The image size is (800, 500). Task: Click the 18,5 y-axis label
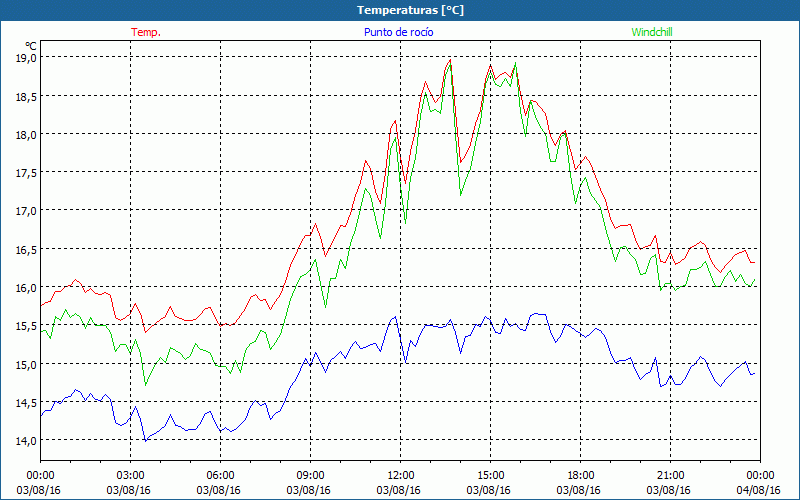point(26,96)
